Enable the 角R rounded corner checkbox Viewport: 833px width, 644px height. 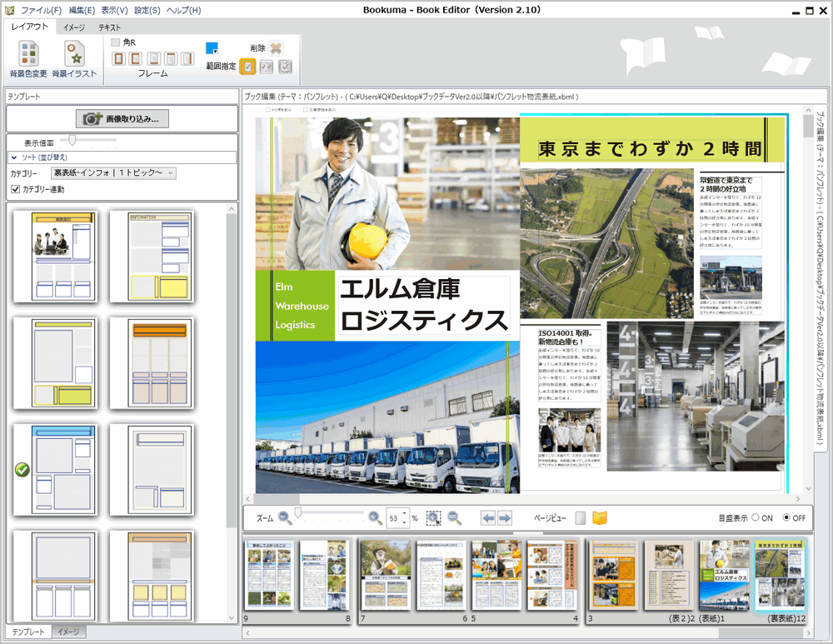116,42
